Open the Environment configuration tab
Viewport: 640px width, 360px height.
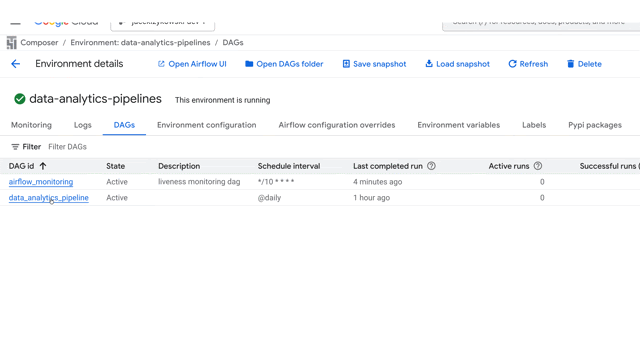click(x=207, y=125)
